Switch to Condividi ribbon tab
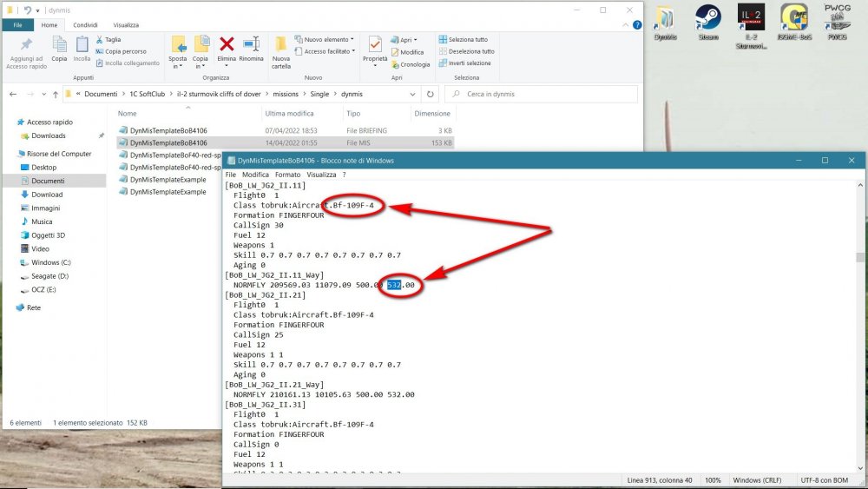 tap(85, 25)
